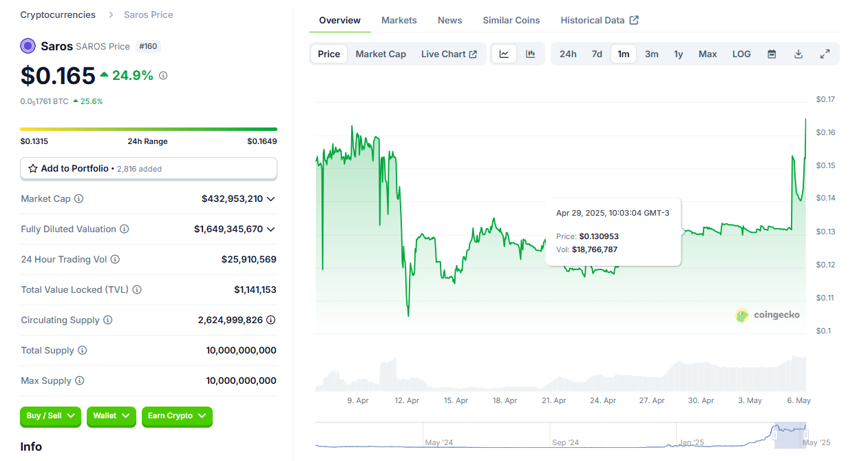Screen dimensions: 868x461
Task: Click the CoinGecko logo on chart
Action: (x=768, y=315)
